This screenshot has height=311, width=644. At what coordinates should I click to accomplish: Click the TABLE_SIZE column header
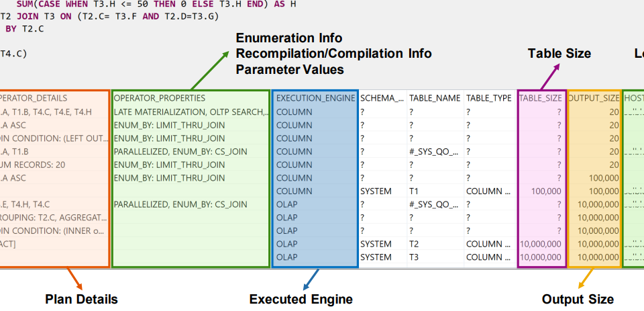point(541,98)
